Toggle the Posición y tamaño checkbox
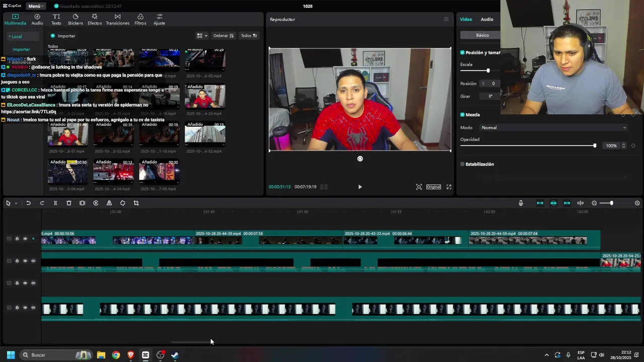This screenshot has height=362, width=644. [462, 52]
